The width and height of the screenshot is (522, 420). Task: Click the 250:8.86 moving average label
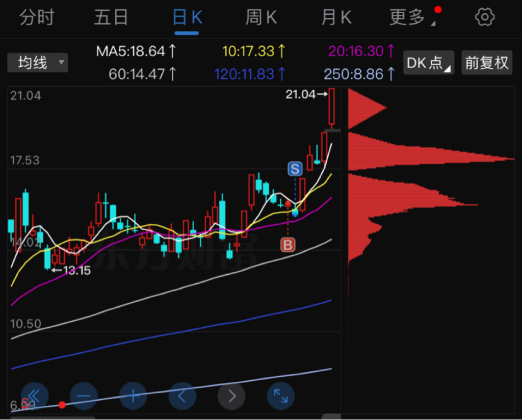click(359, 74)
